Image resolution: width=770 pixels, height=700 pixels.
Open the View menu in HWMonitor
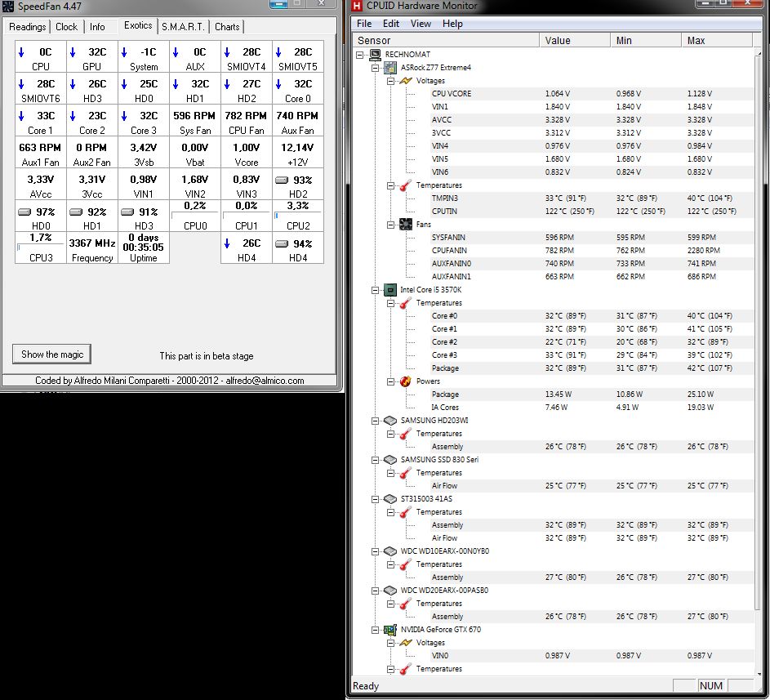click(x=421, y=24)
